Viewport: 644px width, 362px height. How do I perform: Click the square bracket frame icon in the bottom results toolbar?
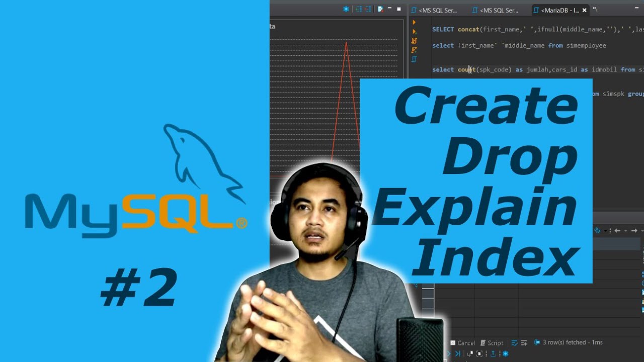(479, 353)
